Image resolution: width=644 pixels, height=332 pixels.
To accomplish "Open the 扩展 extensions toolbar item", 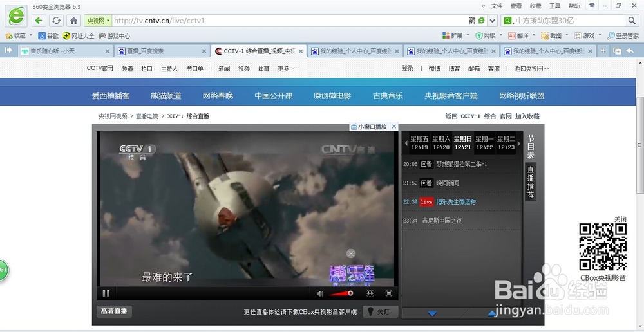I will click(x=453, y=35).
